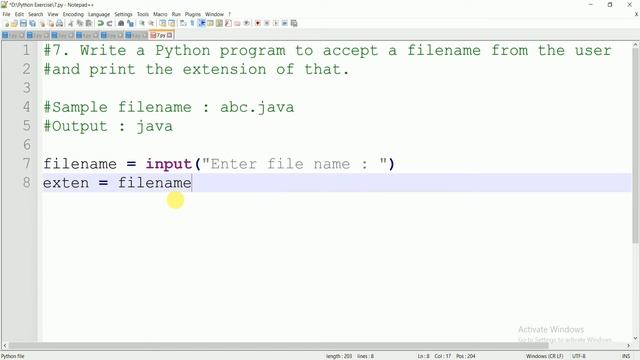Click Run Macro Multiple Times icon
Image resolution: width=640 pixels, height=360 pixels.
pos(284,23)
